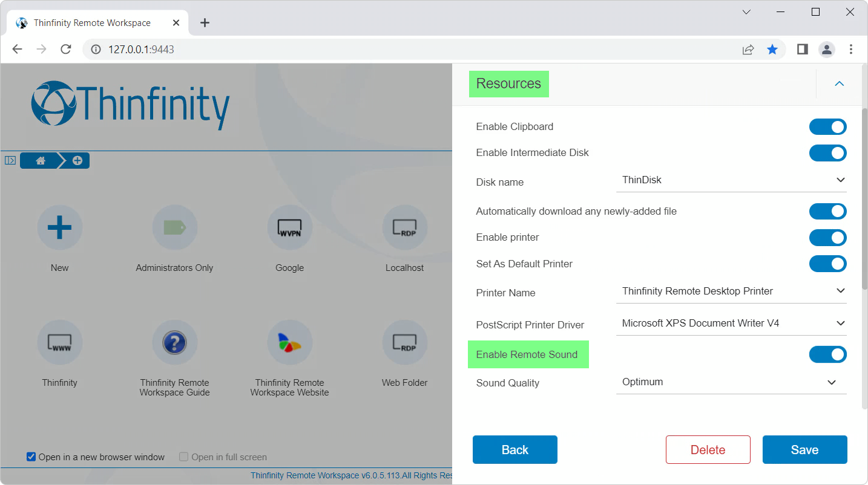Check Open in full screen checkbox

tap(184, 457)
